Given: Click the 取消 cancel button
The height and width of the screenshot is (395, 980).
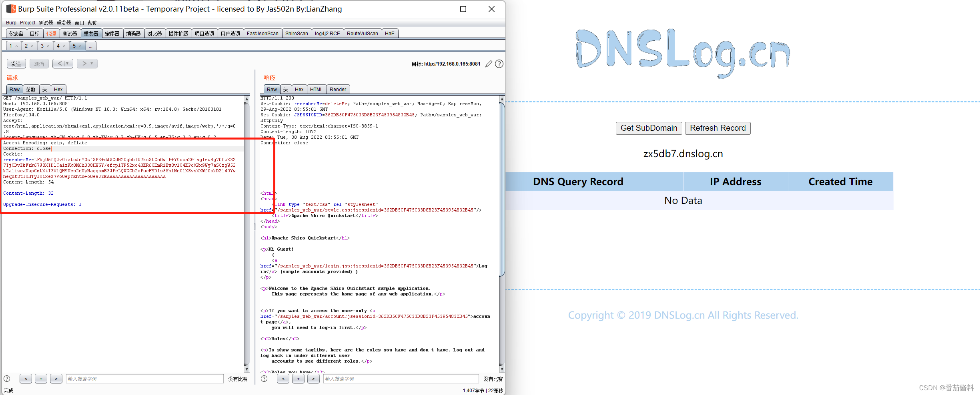Looking at the screenshot, I should pyautogui.click(x=39, y=64).
